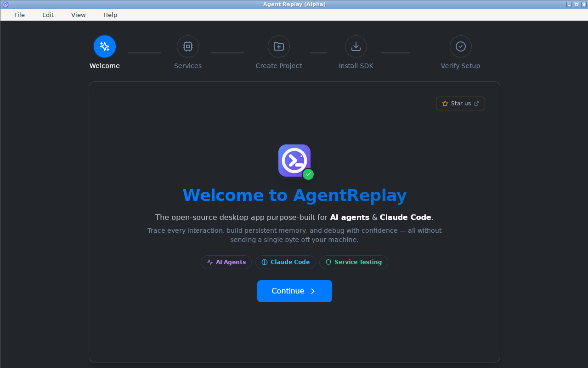Viewport: 588px width, 368px height.
Task: Click the Continue button
Action: pyautogui.click(x=294, y=291)
